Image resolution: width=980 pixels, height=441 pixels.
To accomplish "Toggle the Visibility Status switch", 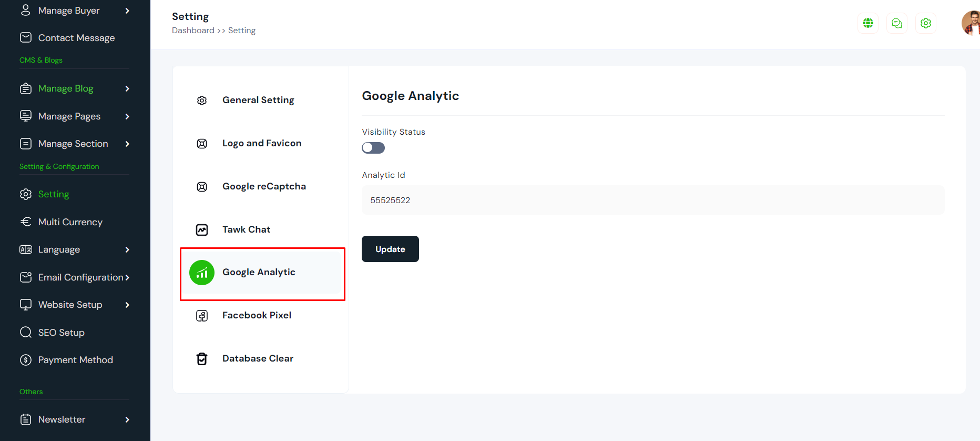I will click(373, 148).
